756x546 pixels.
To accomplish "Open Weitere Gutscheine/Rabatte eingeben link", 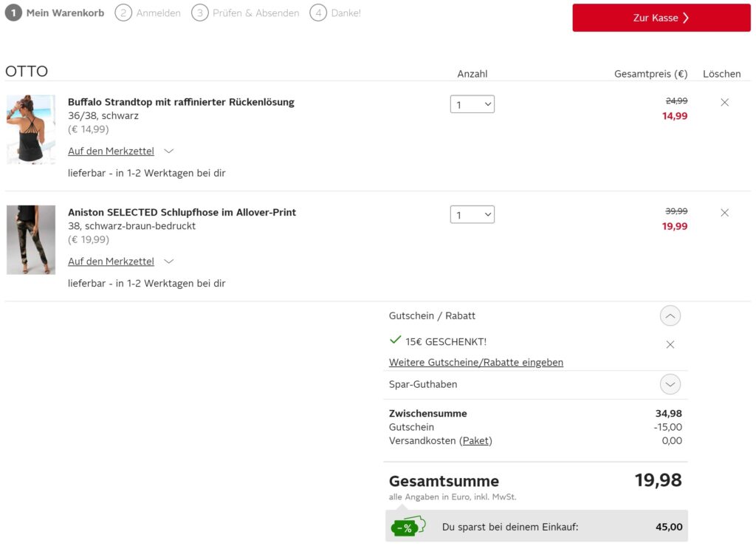I will tap(476, 362).
